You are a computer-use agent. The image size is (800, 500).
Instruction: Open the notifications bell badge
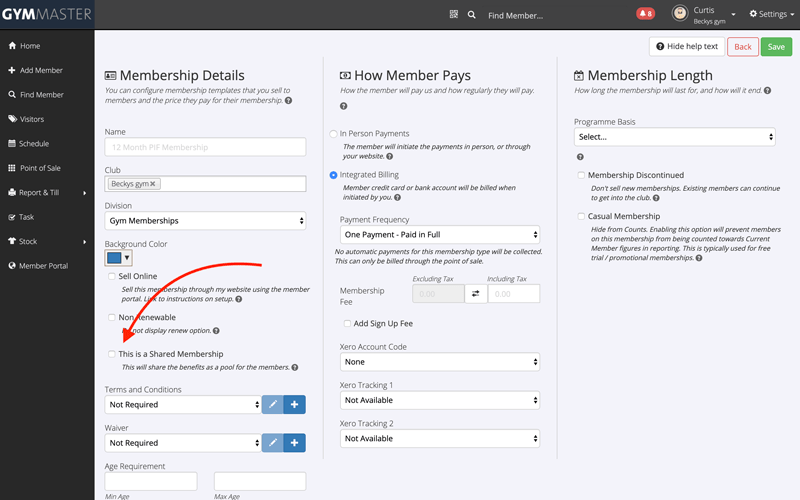point(645,15)
